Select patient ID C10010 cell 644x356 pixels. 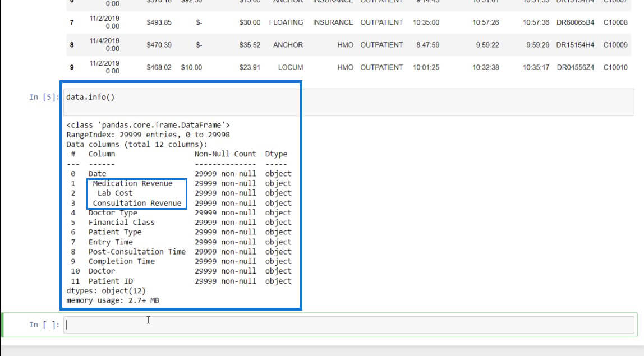615,67
